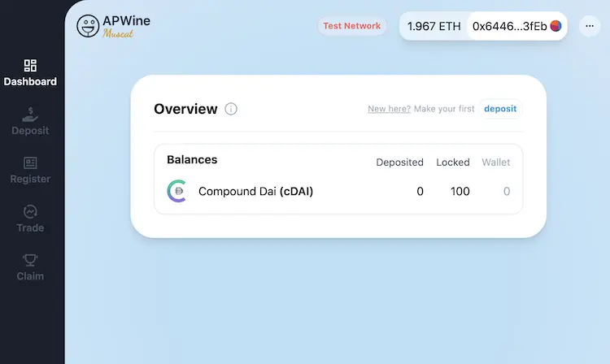This screenshot has width=610, height=364.
Task: Open the Claim trophy icon
Action: pyautogui.click(x=30, y=260)
